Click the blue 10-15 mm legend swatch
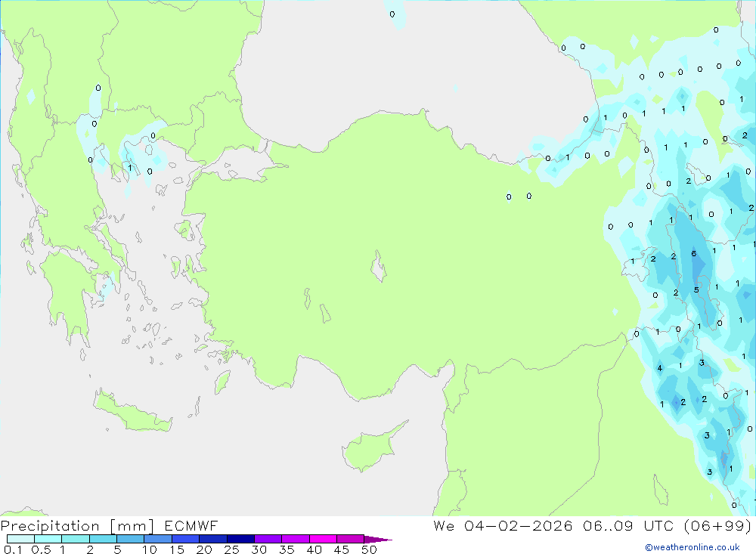 click(x=158, y=539)
